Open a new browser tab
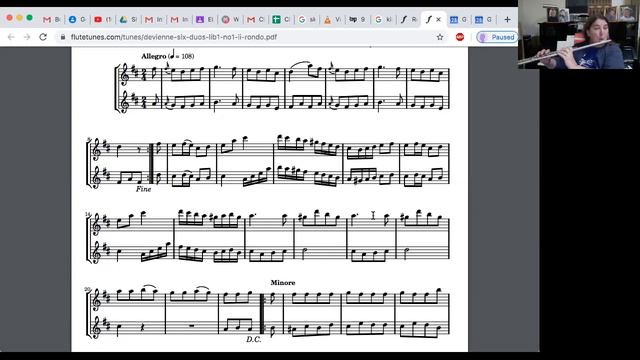The height and width of the screenshot is (360, 640). pyautogui.click(x=507, y=19)
